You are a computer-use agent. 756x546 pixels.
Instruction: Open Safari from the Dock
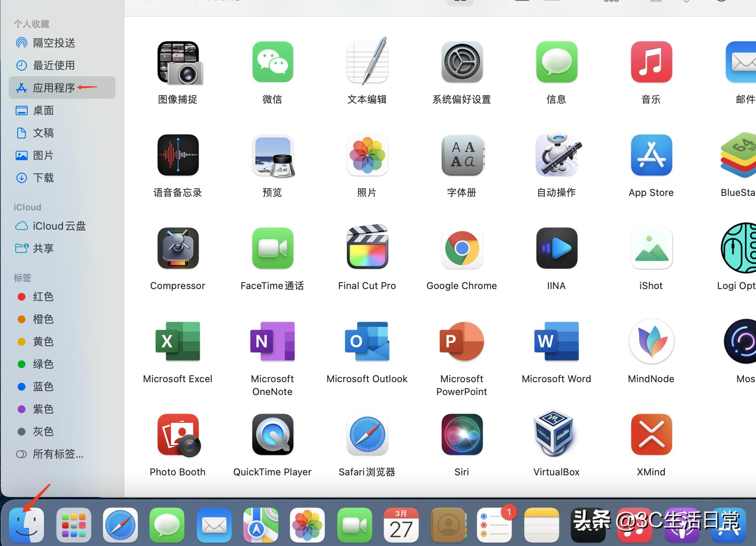tap(120, 525)
